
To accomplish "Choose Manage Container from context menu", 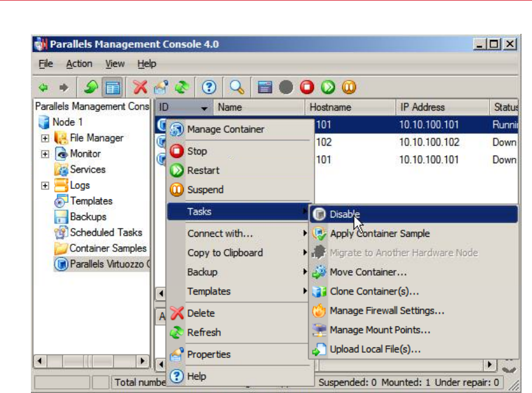I will tap(240, 129).
